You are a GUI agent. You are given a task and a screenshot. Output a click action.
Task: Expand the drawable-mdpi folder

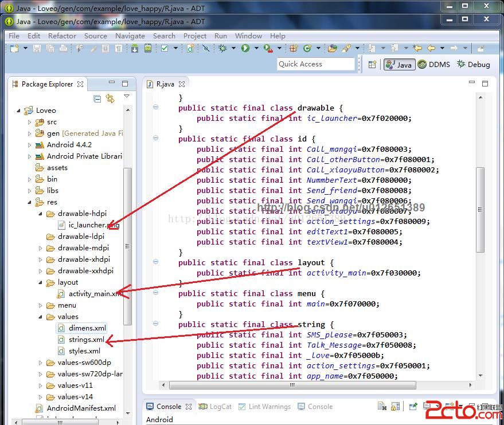(x=40, y=248)
